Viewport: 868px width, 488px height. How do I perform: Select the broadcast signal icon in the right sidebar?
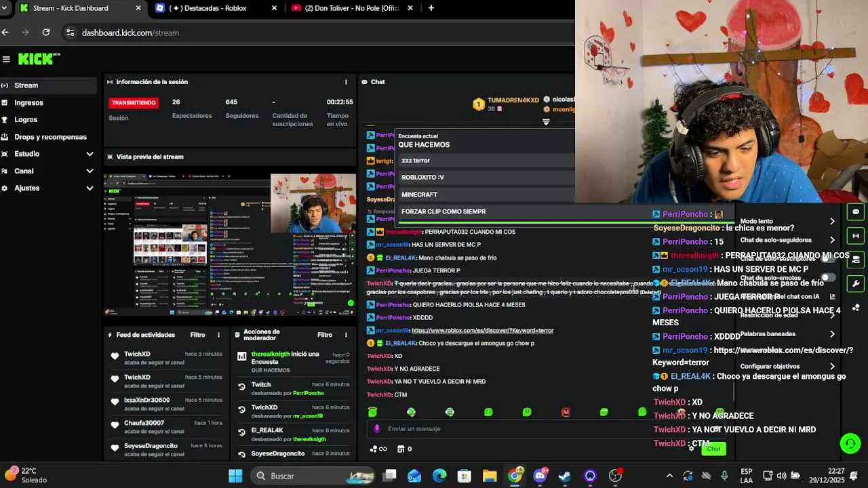856,236
